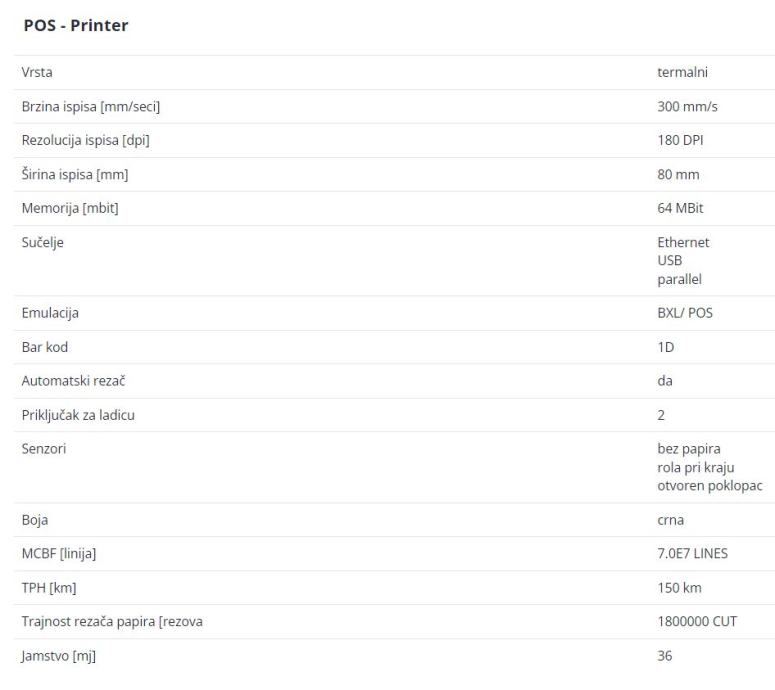
Task: Click the Jamstvo [mj] label
Action: pyautogui.click(x=58, y=656)
